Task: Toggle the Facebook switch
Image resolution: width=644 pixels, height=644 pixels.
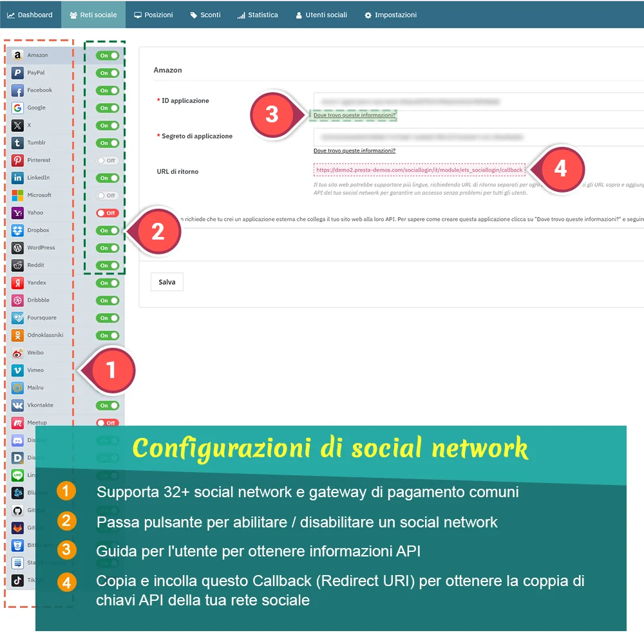Action: (108, 90)
